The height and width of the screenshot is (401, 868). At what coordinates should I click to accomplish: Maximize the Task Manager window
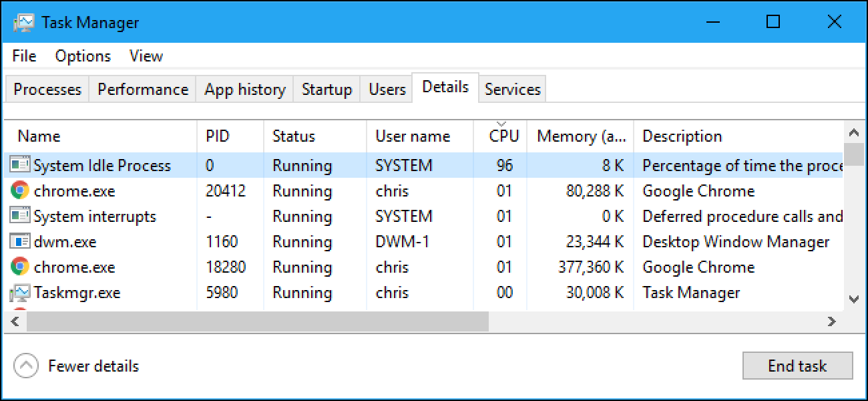(x=773, y=22)
